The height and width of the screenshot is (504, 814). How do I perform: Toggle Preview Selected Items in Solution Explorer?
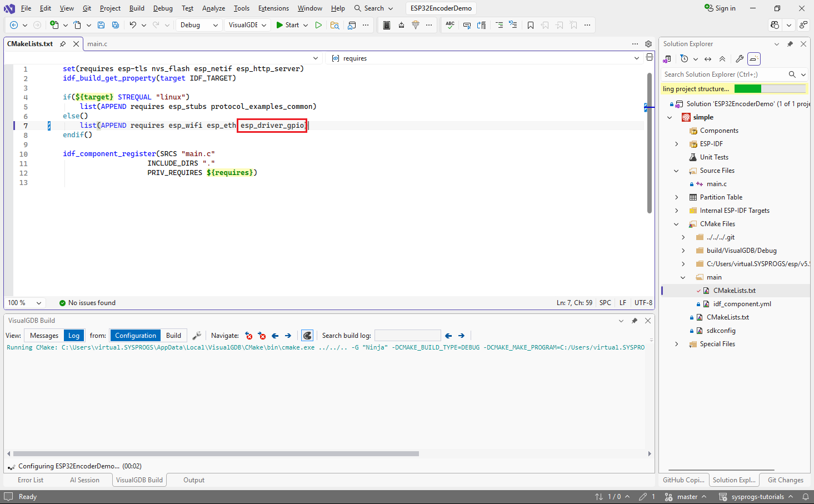coord(753,59)
